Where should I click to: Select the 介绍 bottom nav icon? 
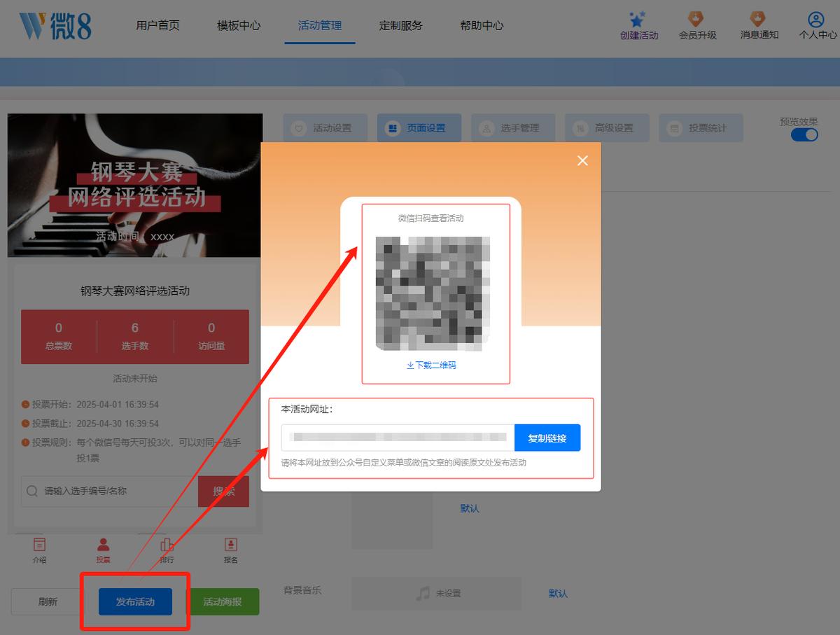(x=39, y=544)
